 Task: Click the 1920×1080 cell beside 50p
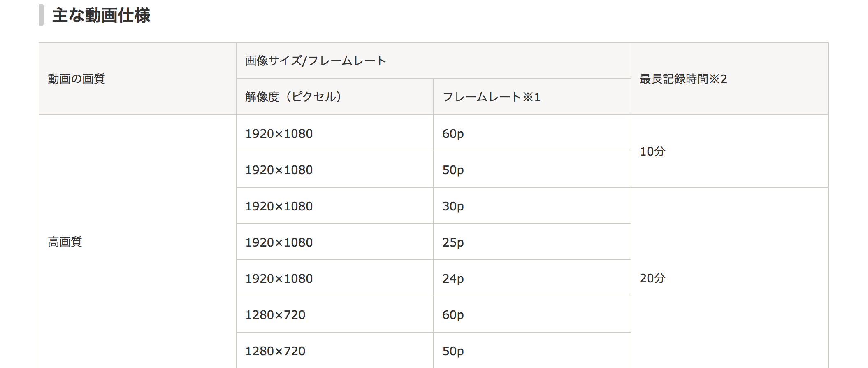click(335, 170)
